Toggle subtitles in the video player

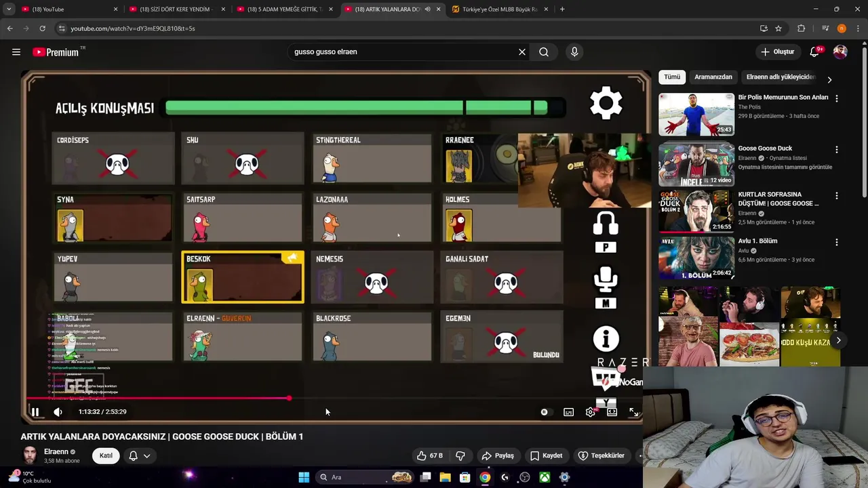[568, 411]
